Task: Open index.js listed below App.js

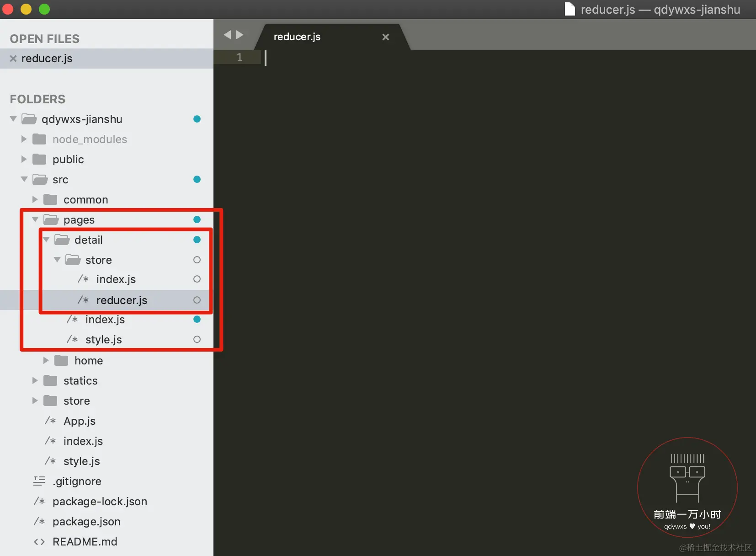Action: coord(83,441)
